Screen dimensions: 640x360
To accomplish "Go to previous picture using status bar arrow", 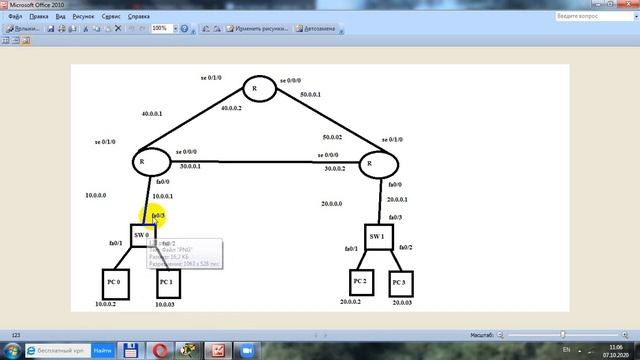I will tap(316, 335).
